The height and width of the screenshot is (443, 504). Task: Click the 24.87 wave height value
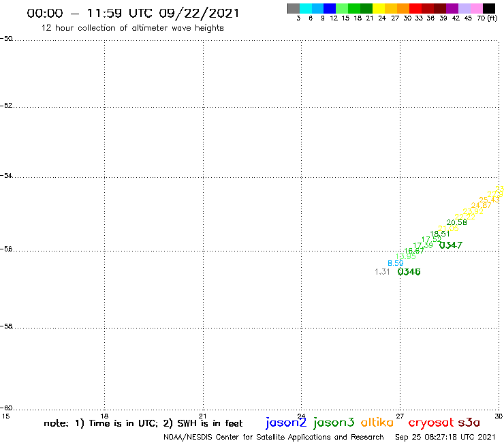pyautogui.click(x=481, y=205)
